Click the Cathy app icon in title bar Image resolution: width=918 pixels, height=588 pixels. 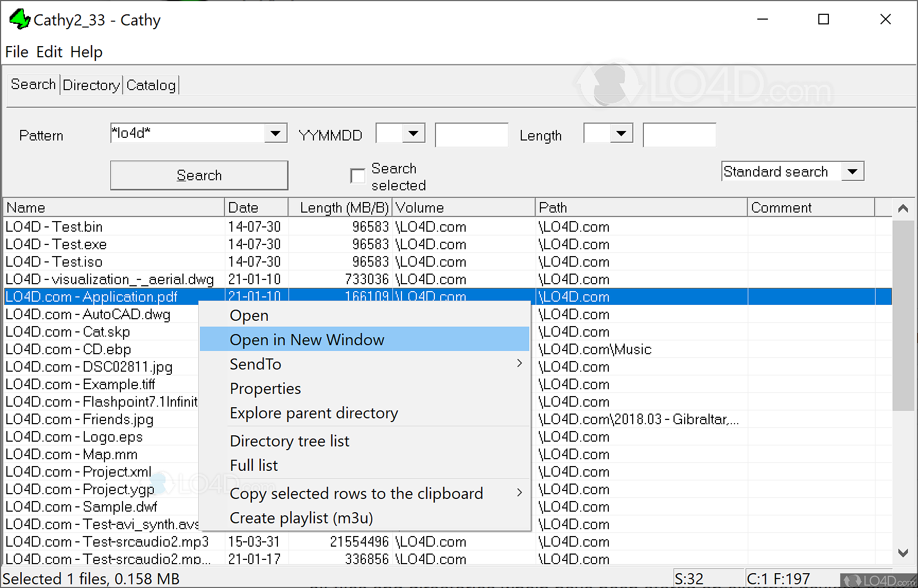(20, 19)
